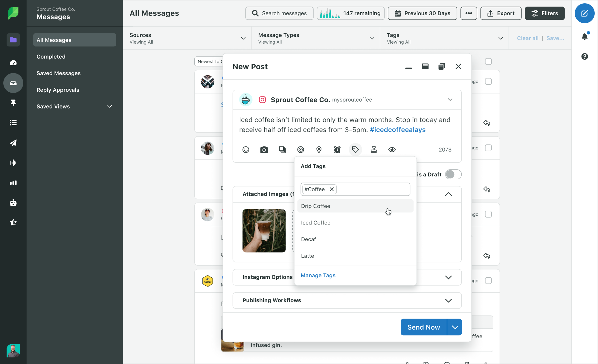The height and width of the screenshot is (364, 598).
Task: Click 'Manage Tags' link
Action: coord(318,275)
